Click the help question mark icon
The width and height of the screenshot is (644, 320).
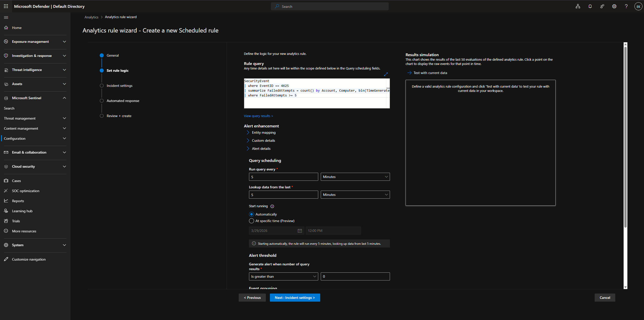pyautogui.click(x=626, y=6)
